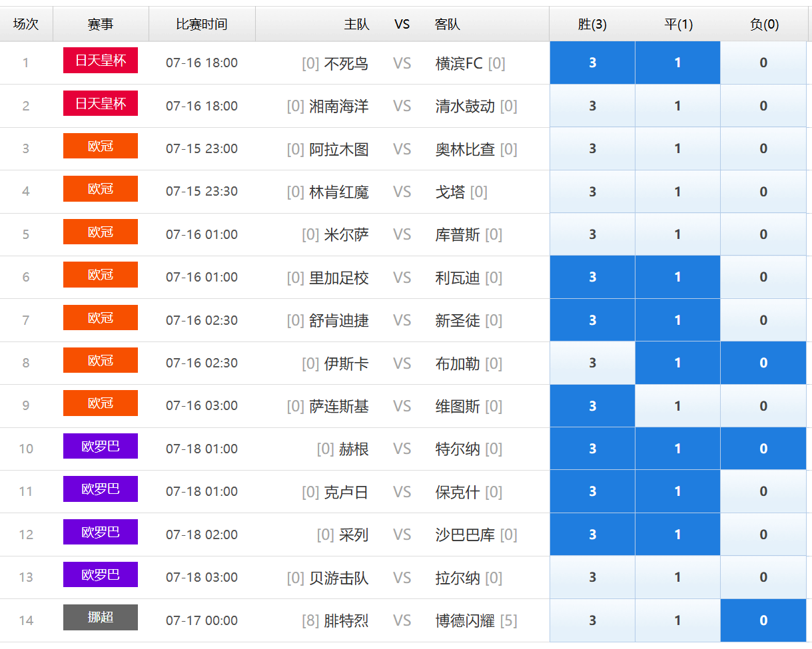Click row number 12
Viewport: 812px width, 649px height.
[x=26, y=535]
